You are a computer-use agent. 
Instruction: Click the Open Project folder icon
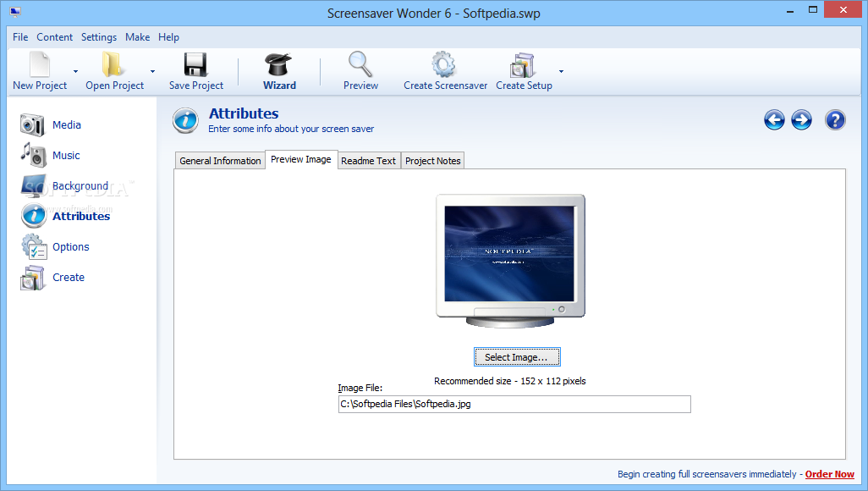click(113, 64)
